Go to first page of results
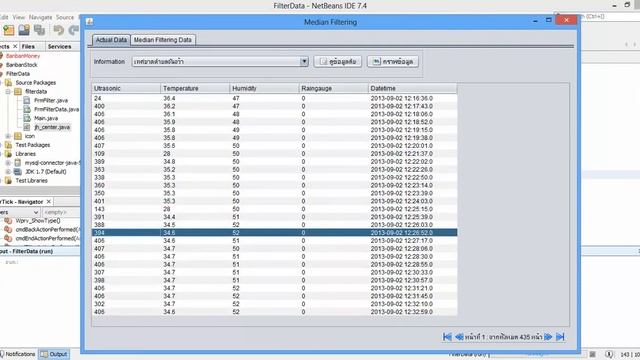 (447, 337)
